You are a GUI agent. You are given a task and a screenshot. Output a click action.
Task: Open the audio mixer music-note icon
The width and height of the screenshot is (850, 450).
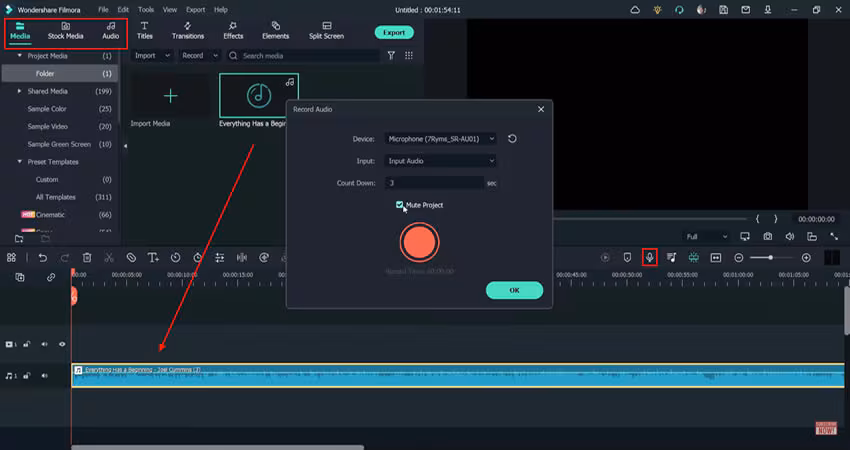pyautogui.click(x=672, y=258)
